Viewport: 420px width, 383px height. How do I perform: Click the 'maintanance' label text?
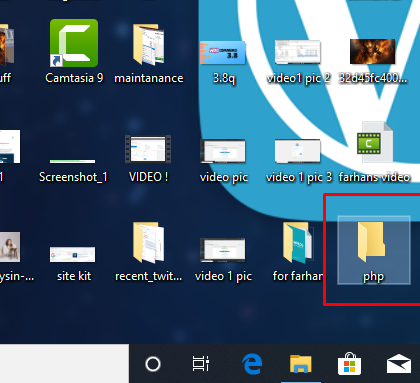[x=149, y=78]
